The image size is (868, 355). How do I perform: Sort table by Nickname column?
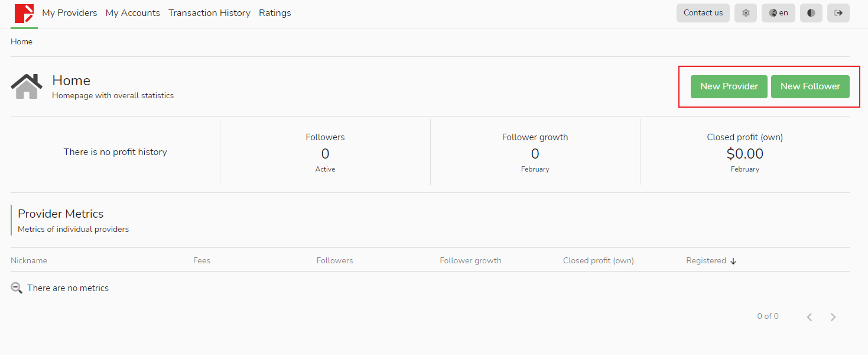[29, 260]
